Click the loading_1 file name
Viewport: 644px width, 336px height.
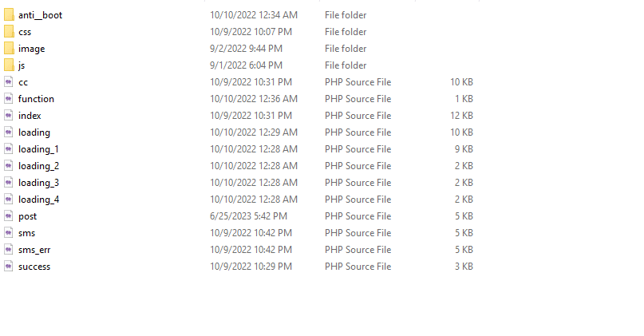coord(38,149)
